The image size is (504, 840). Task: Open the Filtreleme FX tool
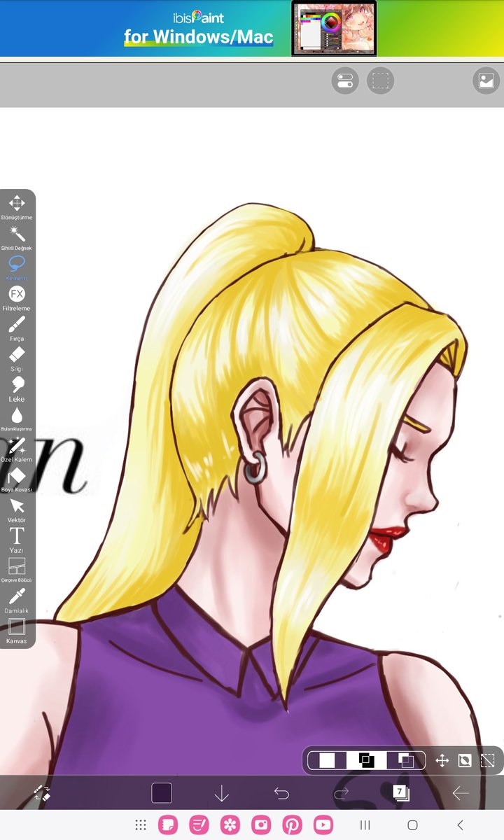click(17, 297)
